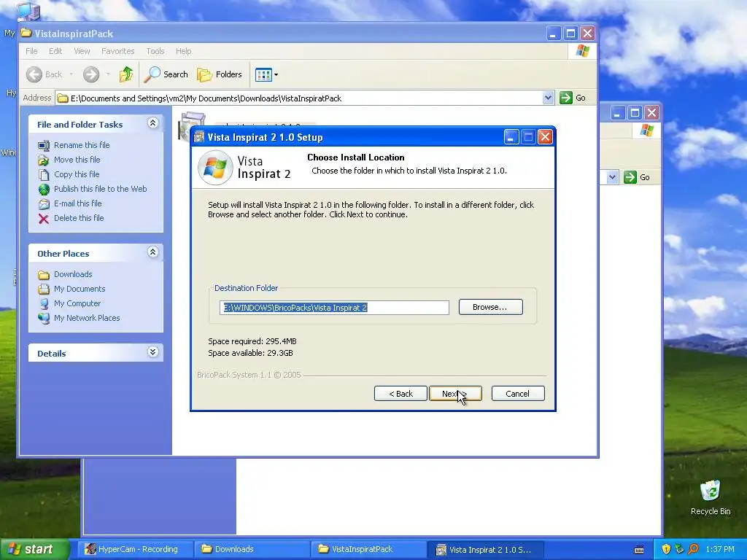Screen dimensions: 747x560
Task: Click the Publish to Web globe icon
Action: 43,190
